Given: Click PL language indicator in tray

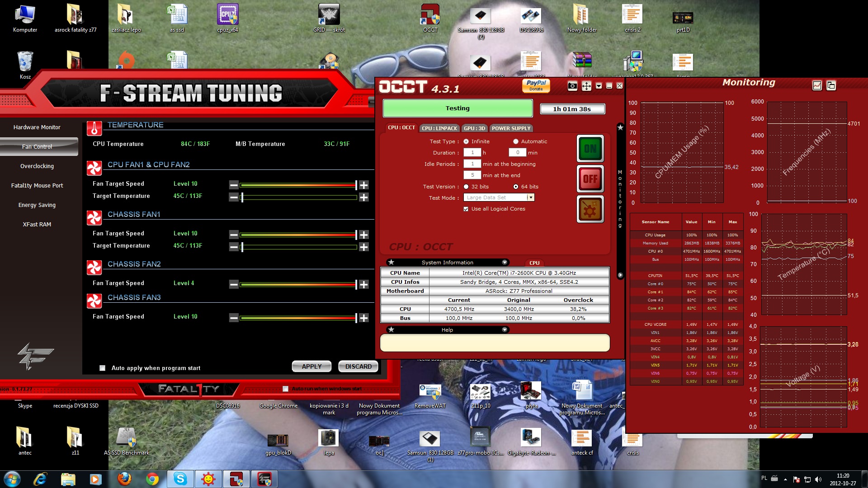Looking at the screenshot, I should tap(764, 478).
